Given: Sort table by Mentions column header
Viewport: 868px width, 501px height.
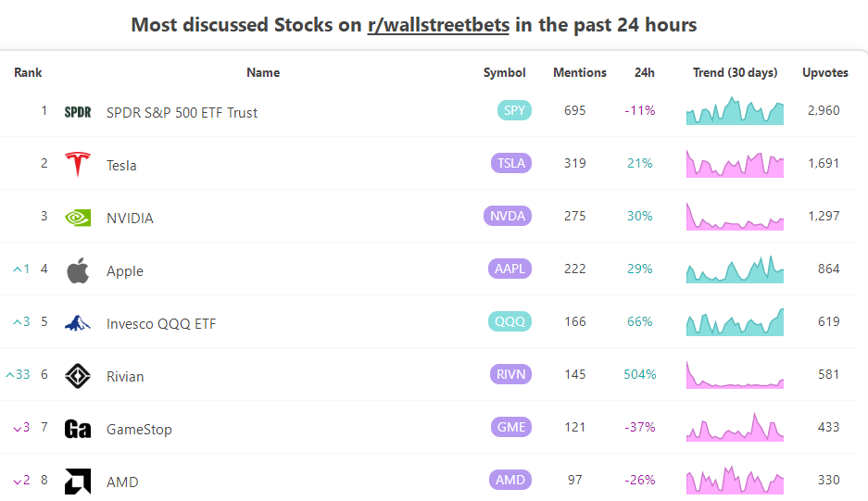Looking at the screenshot, I should (580, 72).
